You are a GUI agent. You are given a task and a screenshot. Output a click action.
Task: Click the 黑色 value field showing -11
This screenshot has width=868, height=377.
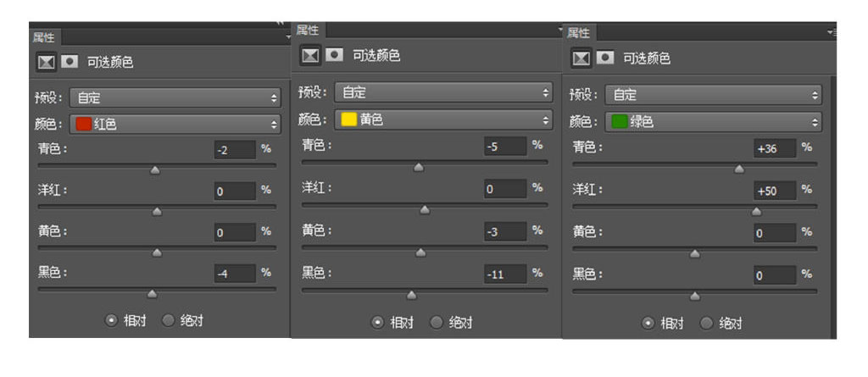coord(504,274)
